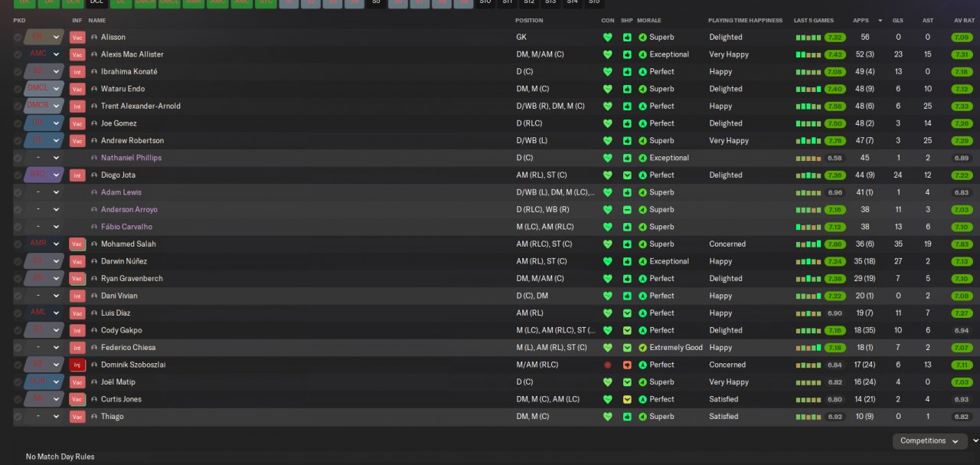
Task: Toggle the picked checkmark for Thiago
Action: point(18,416)
